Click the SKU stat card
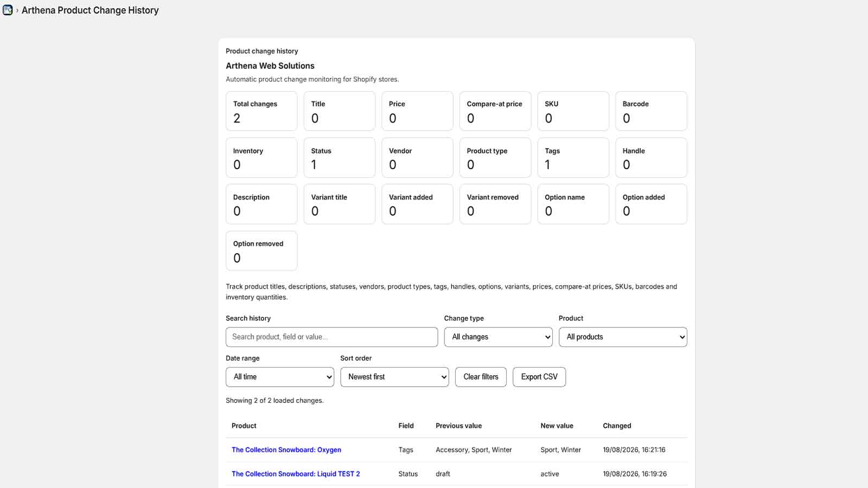The width and height of the screenshot is (868, 488). (573, 111)
